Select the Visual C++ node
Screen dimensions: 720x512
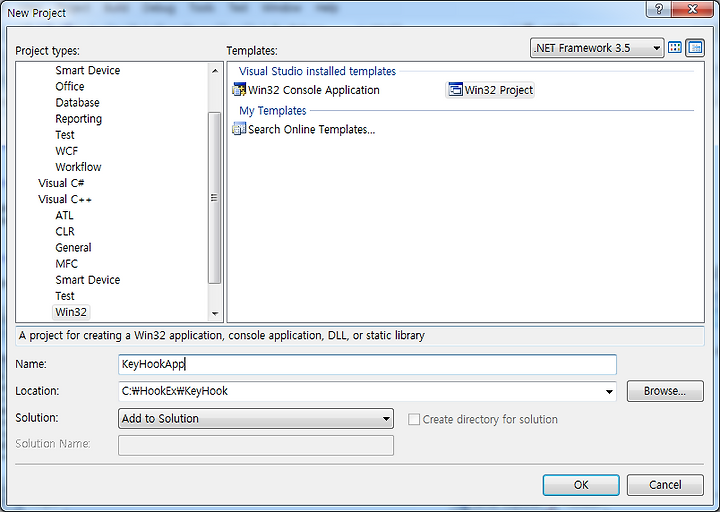pos(65,199)
